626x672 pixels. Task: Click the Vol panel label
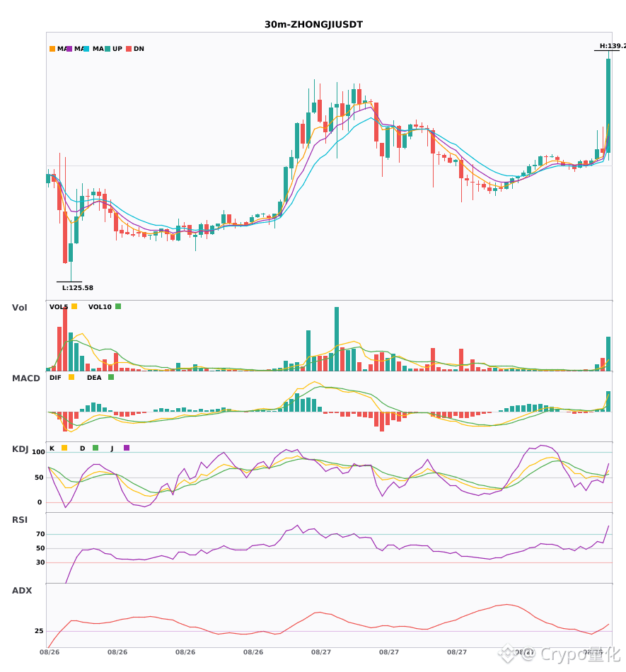point(19,308)
